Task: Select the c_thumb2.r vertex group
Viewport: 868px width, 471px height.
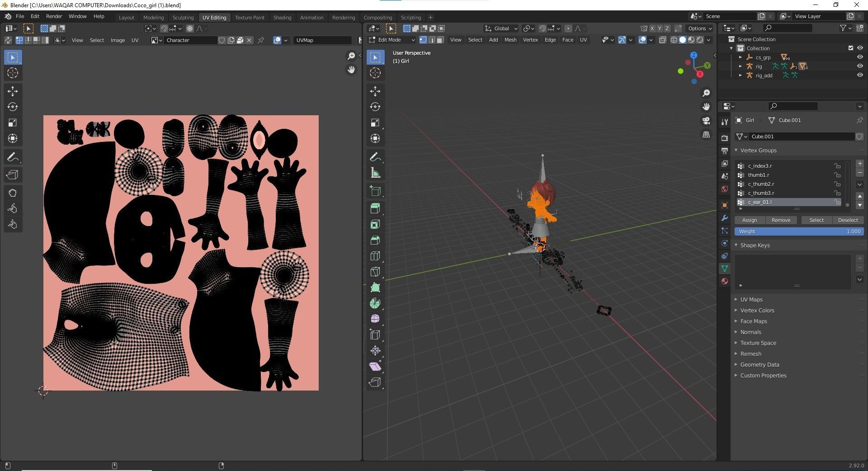Action: [x=761, y=184]
